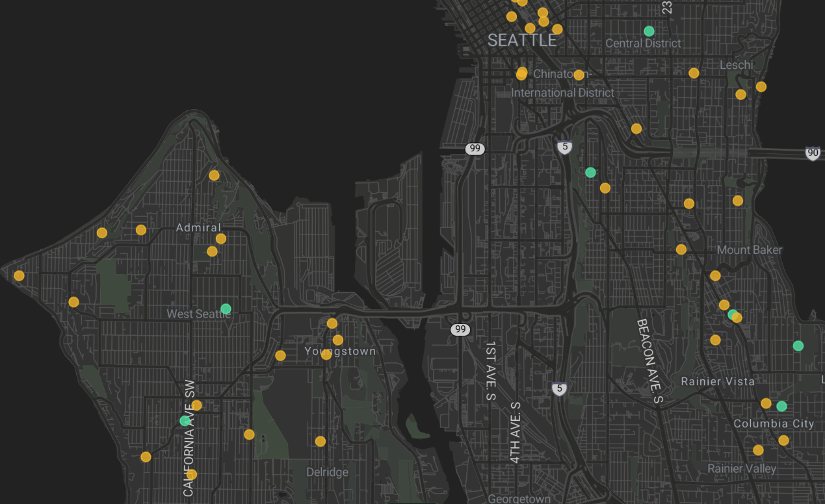Screen dimensions: 825x504
Task: Click the Delridge neighborhood label
Action: (328, 472)
